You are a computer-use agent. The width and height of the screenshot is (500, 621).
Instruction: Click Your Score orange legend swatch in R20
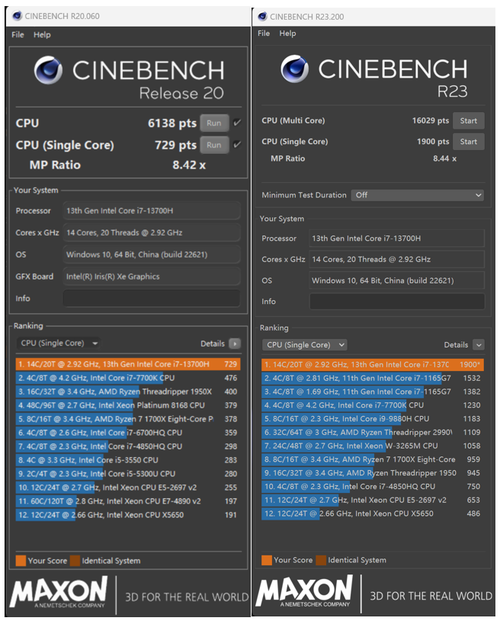tap(21, 561)
